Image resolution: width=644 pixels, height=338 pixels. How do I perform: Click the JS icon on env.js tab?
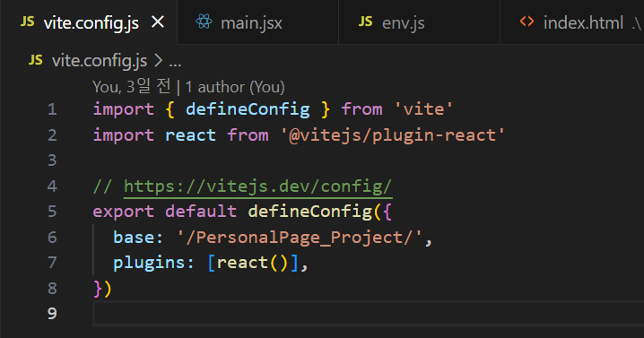pyautogui.click(x=366, y=22)
